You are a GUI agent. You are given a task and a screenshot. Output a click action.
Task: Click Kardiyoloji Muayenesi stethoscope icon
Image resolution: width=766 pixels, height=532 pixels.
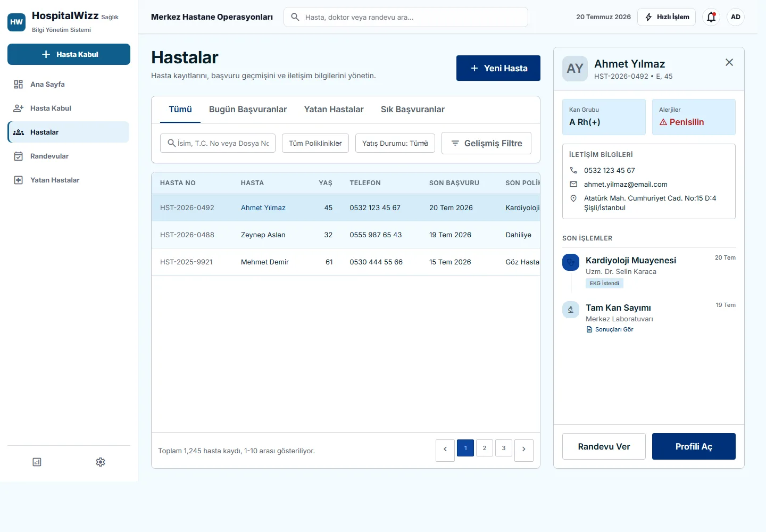[x=571, y=262]
